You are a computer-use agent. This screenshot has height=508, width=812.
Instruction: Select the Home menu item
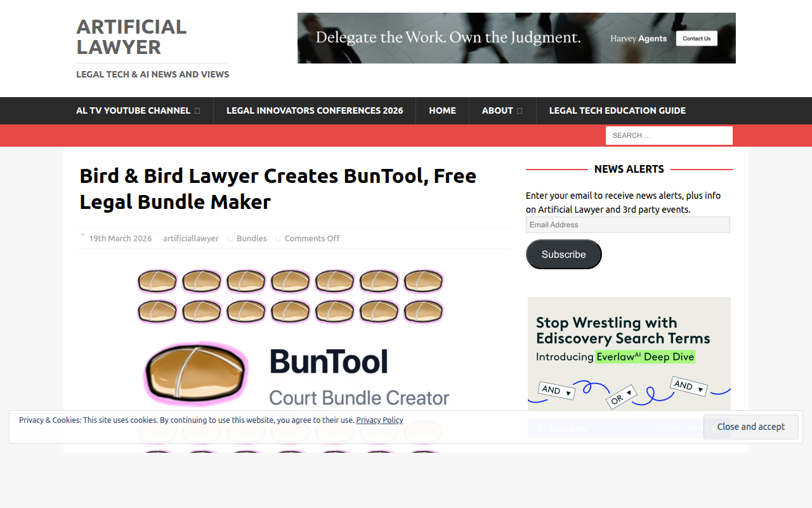[442, 110]
